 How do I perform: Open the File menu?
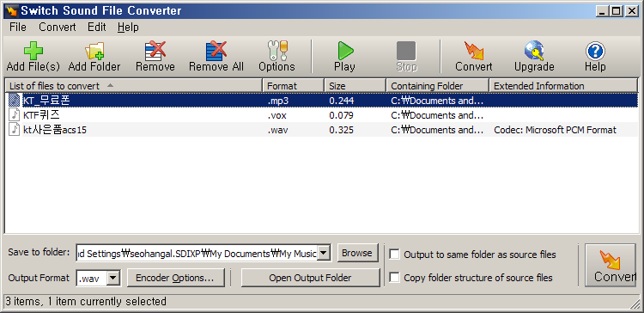pos(18,28)
